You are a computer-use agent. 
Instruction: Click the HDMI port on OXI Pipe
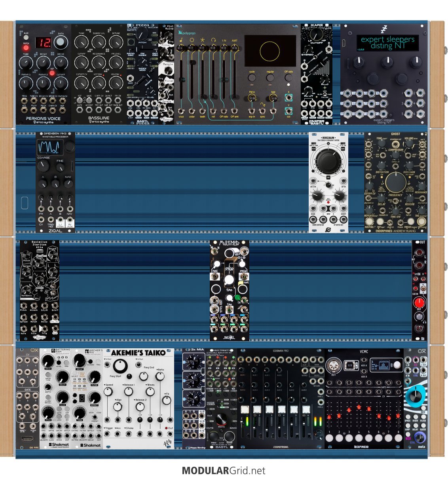point(27,439)
